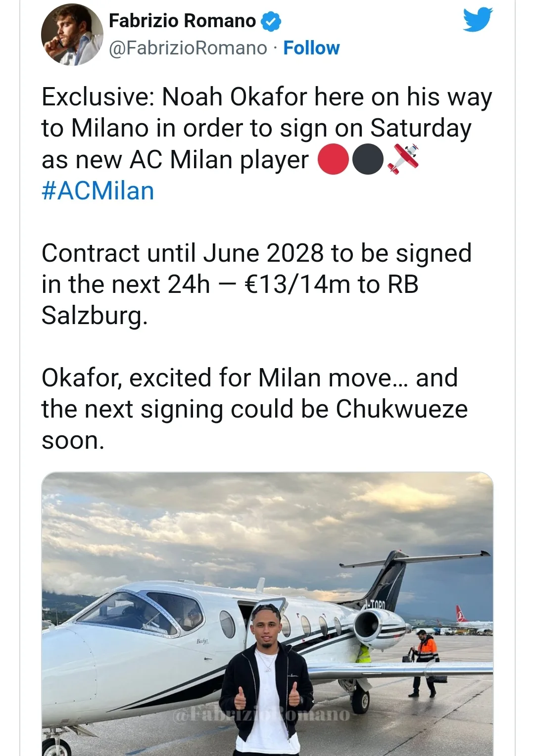
Task: Click the black circle emoji
Action: [x=368, y=160]
